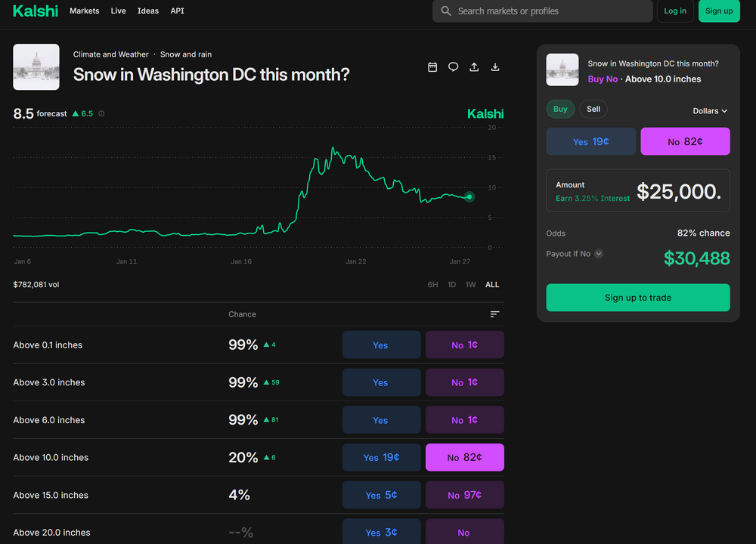The image size is (756, 544).
Task: Expand the Payout if No chevron
Action: click(599, 254)
